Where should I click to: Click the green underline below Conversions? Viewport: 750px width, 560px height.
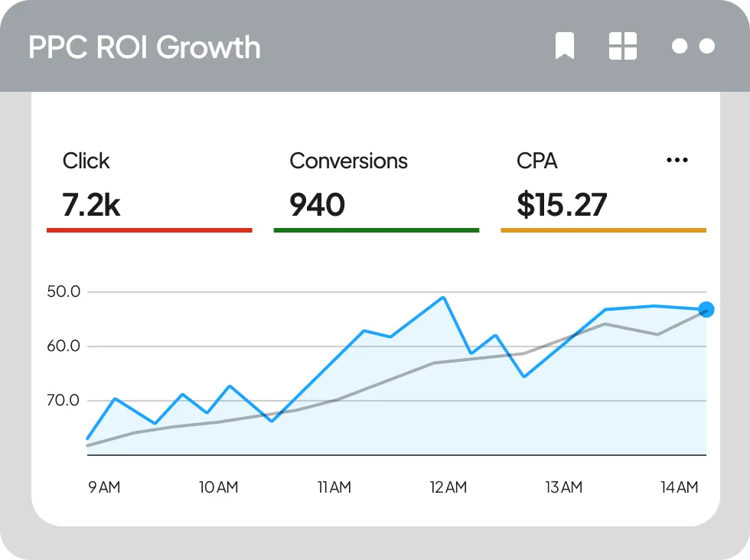(x=376, y=230)
